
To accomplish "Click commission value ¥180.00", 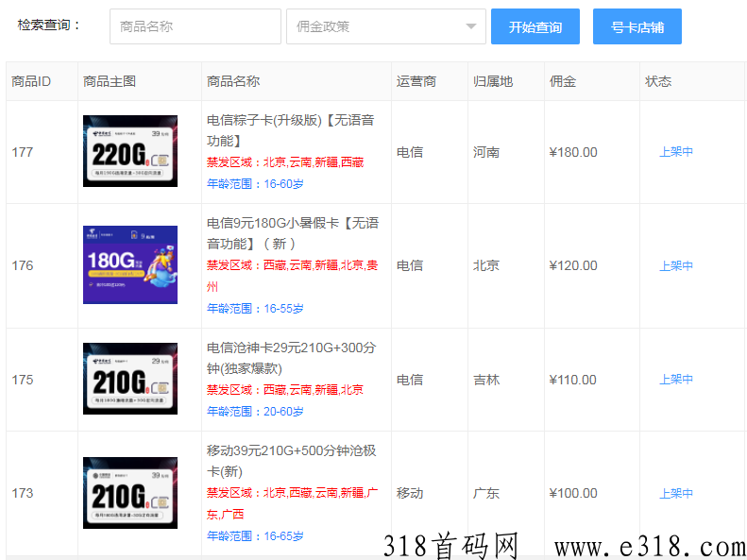I will point(573,152).
